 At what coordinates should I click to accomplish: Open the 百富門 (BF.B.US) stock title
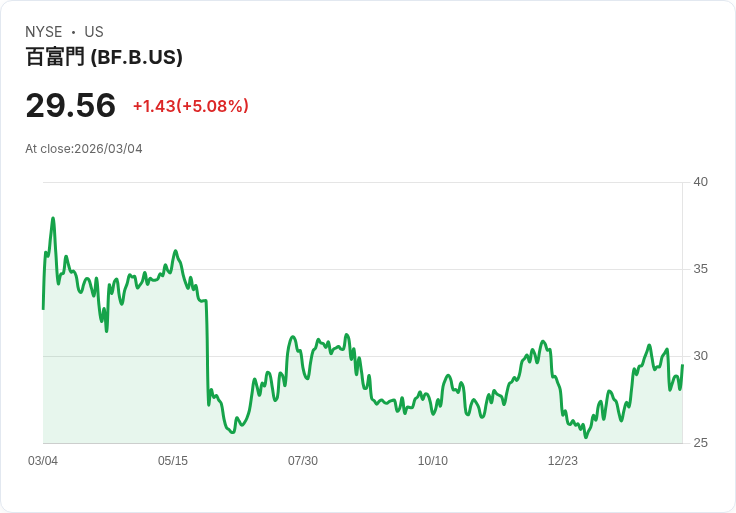click(x=104, y=58)
